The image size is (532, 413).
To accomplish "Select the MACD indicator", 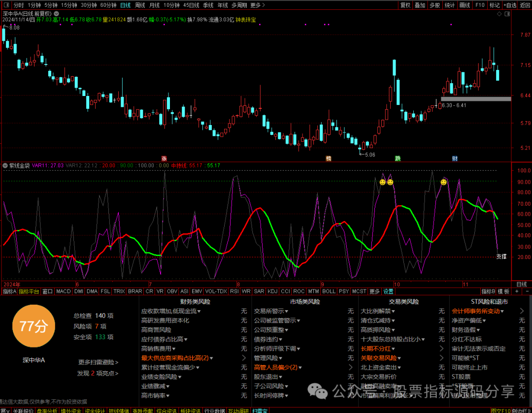I will pos(63,291).
